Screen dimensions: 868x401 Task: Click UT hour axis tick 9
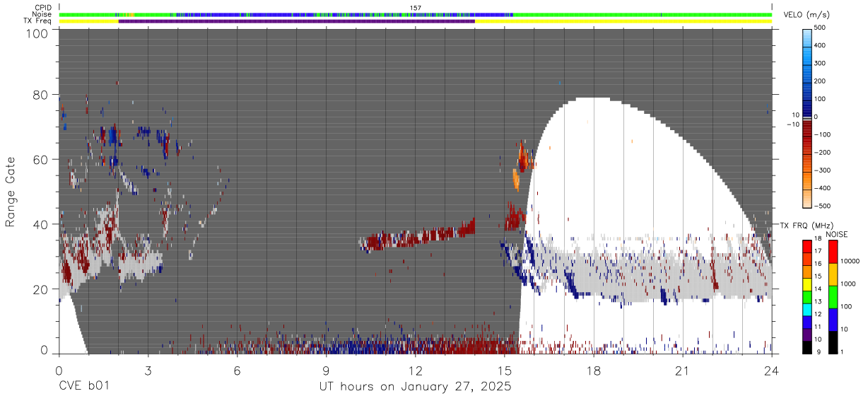tap(326, 370)
